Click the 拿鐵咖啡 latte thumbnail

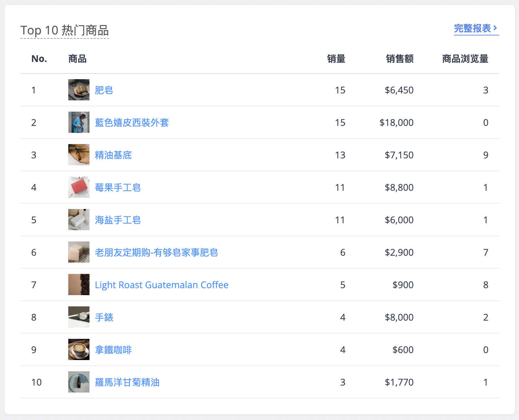79,349
